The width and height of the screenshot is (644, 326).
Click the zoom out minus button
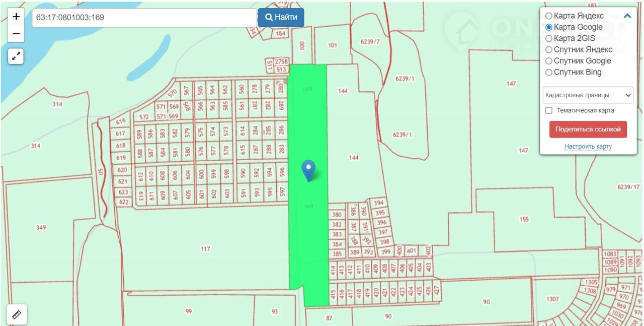coord(16,34)
